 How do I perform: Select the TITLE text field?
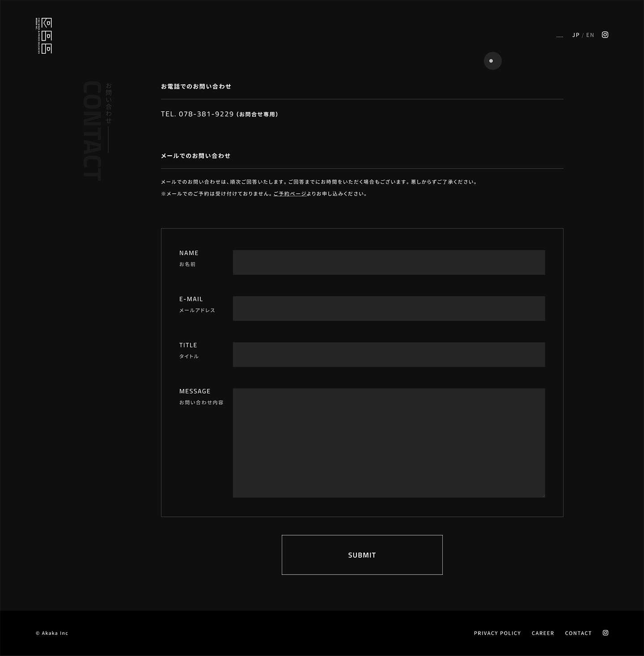point(389,354)
